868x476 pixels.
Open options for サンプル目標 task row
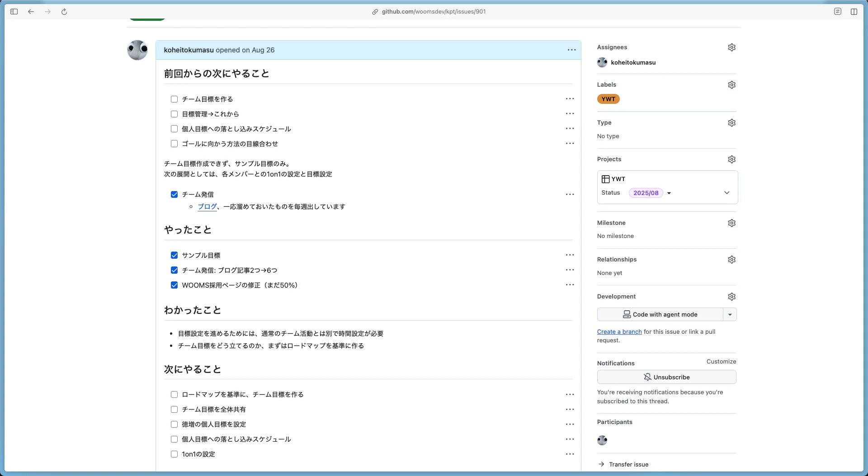pos(570,255)
